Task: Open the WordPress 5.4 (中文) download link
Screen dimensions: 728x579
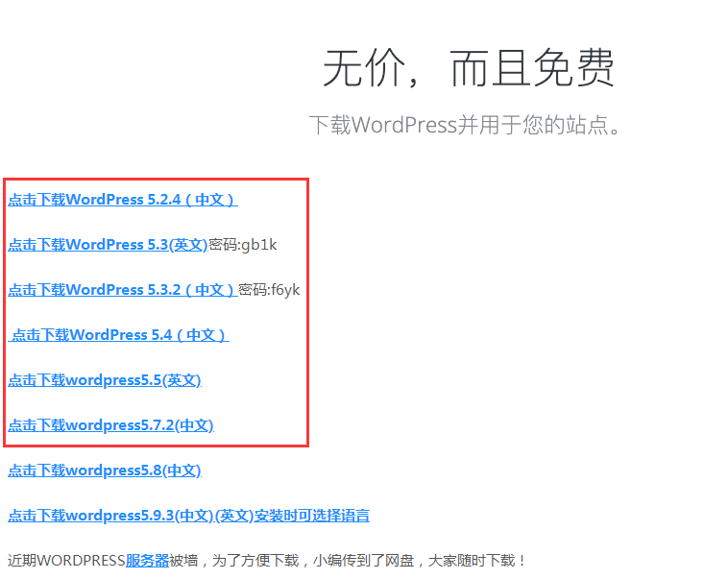Action: tap(119, 335)
